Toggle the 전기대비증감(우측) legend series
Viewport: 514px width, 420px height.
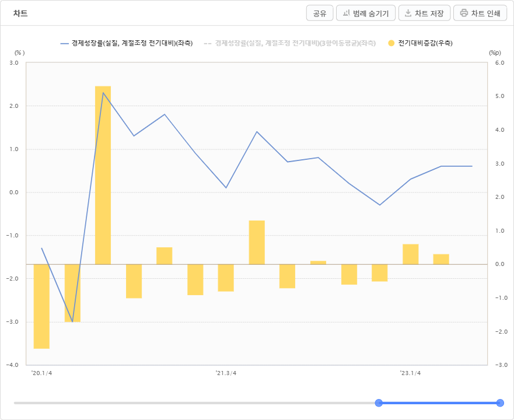tap(420, 43)
